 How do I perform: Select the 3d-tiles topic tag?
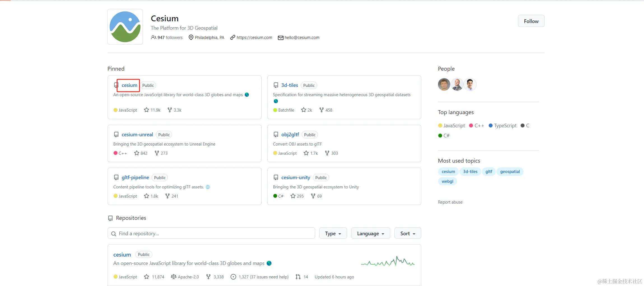point(470,172)
